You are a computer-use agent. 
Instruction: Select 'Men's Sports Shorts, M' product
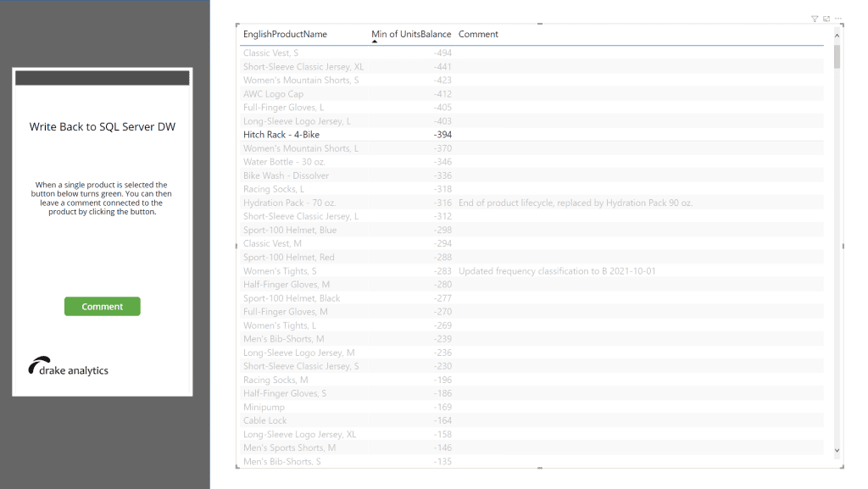click(x=290, y=447)
